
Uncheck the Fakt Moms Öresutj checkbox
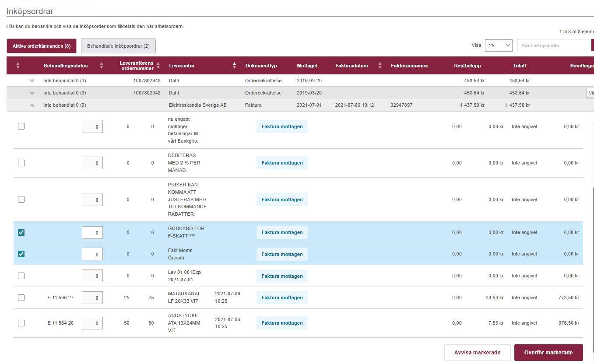[x=21, y=254]
